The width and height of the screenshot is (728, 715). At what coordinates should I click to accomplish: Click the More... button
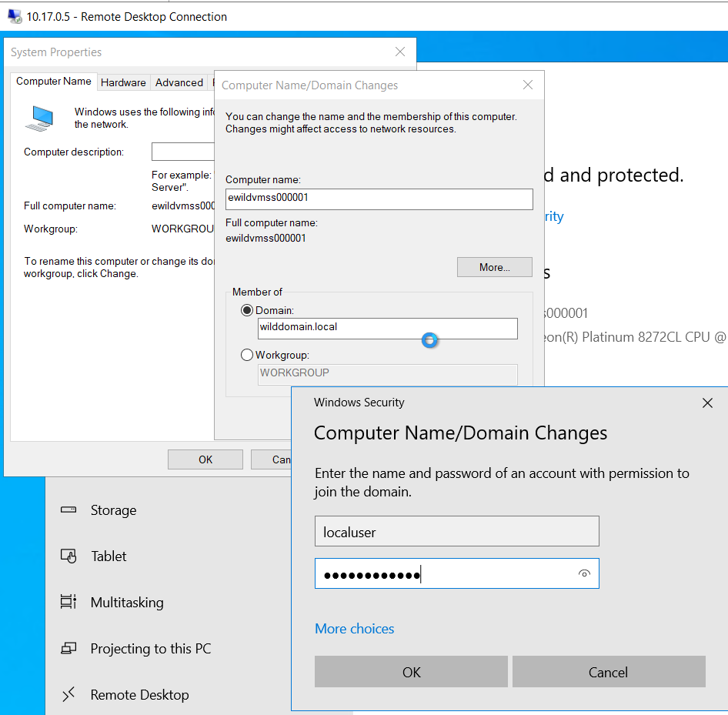pyautogui.click(x=495, y=267)
